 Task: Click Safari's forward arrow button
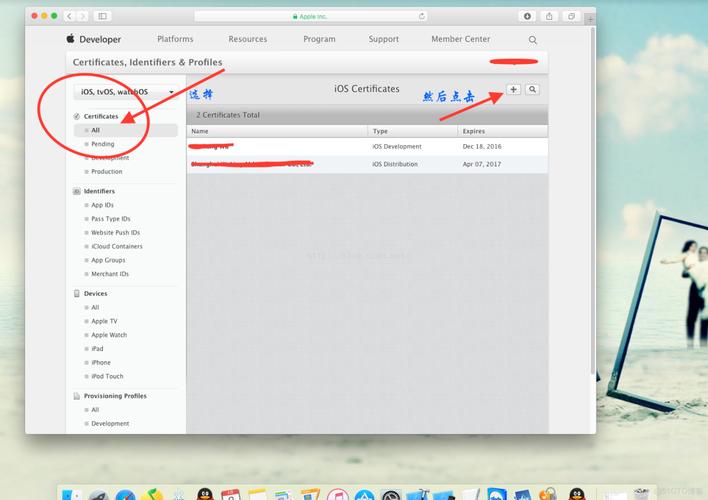pos(82,16)
